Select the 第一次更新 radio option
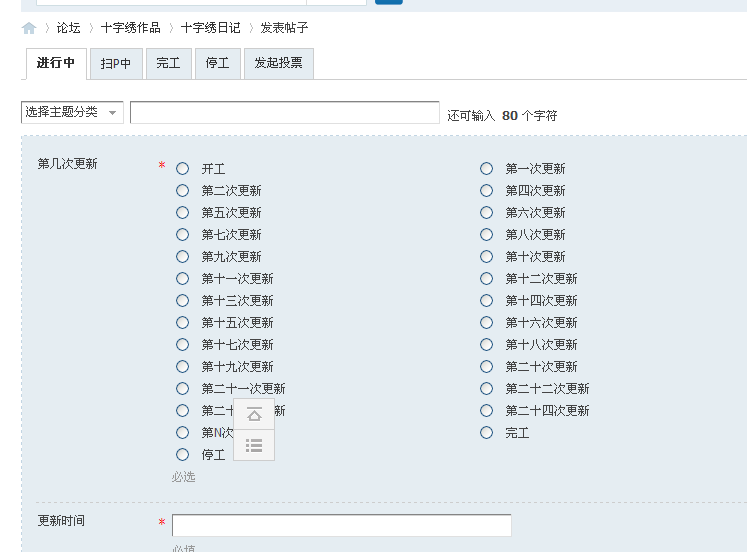 (486, 169)
